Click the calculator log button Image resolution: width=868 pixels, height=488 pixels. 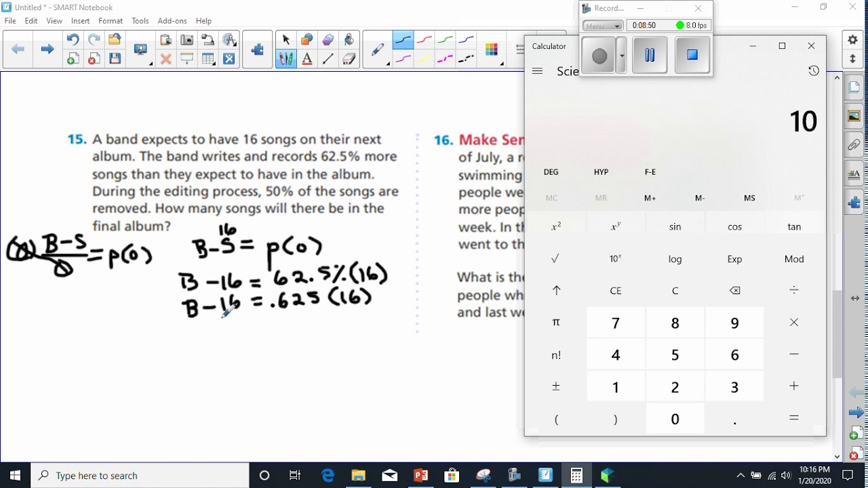point(675,259)
